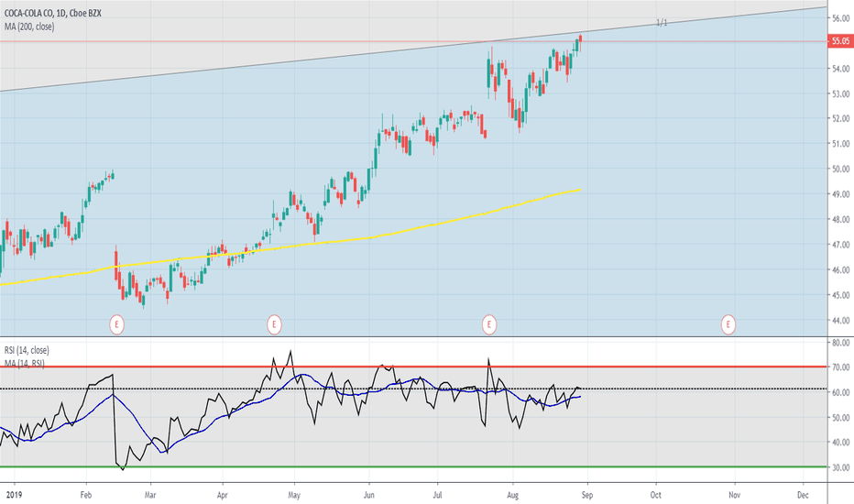Click the 47.00 price axis label
Screen dimensions: 854x504
(x=841, y=246)
